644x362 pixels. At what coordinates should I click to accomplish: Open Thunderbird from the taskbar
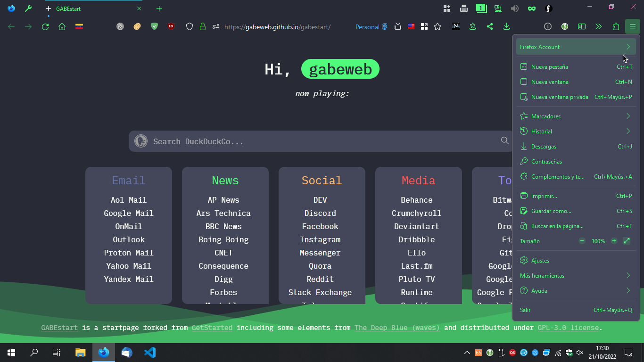(127, 352)
